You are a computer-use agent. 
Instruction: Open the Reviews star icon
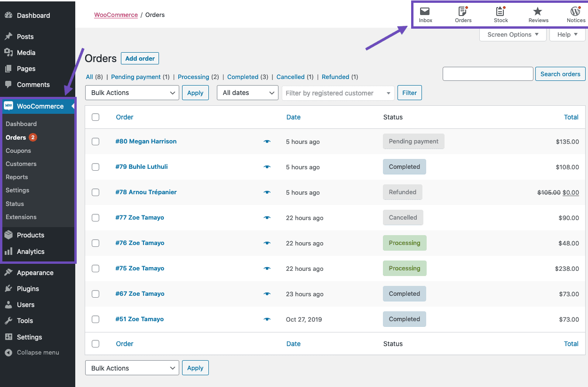538,12
